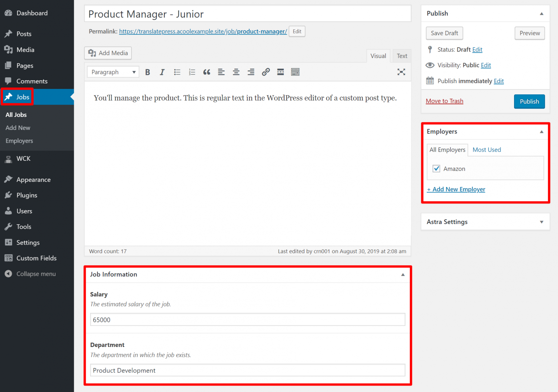
Task: Open the Jobs menu in sidebar
Action: [x=23, y=97]
